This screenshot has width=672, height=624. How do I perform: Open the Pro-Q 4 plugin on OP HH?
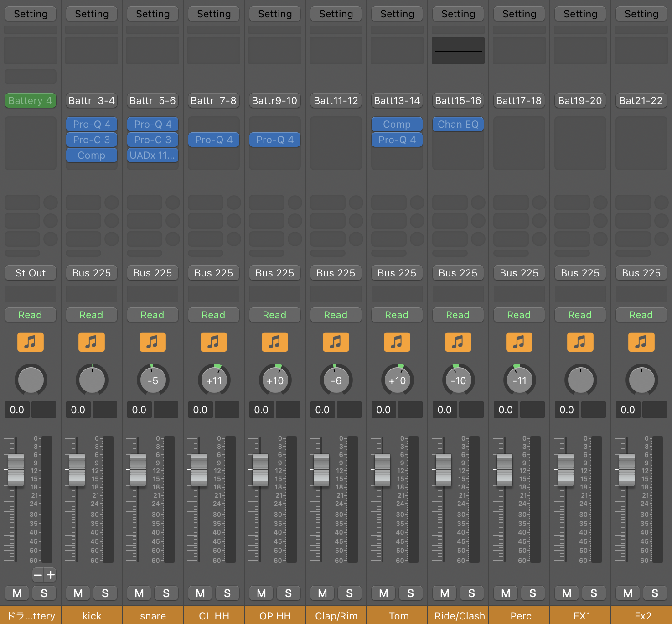point(275,140)
